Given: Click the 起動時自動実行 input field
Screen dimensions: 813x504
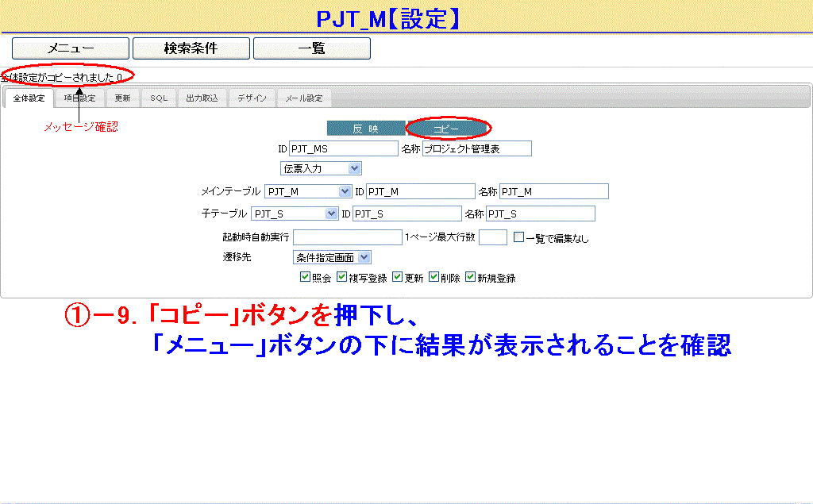Looking at the screenshot, I should 348,237.
